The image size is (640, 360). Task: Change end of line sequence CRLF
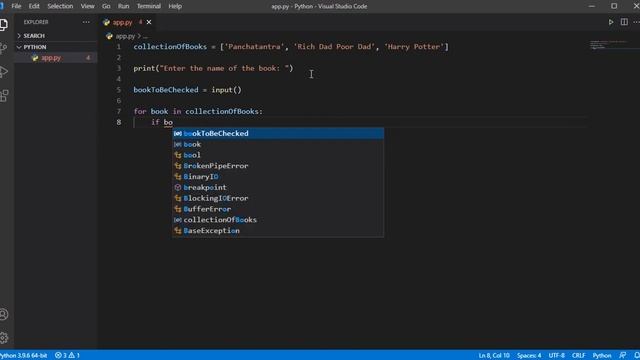point(578,355)
